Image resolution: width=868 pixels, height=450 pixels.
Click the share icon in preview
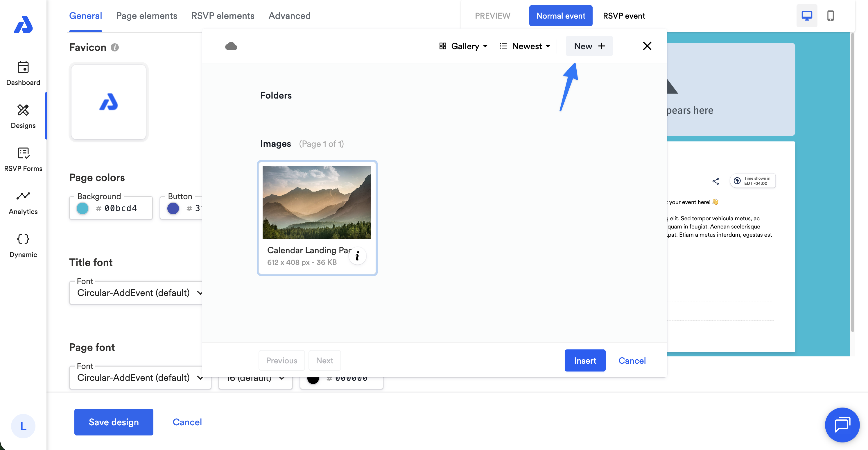[715, 181]
